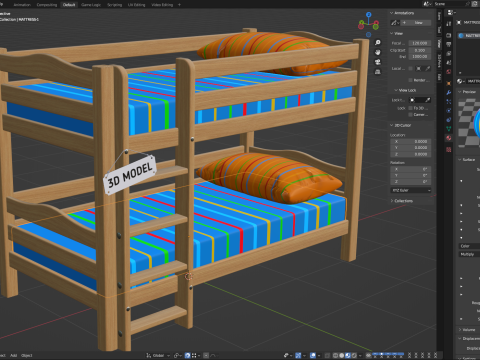Image resolution: width=480 pixels, height=360 pixels.
Task: Select the Default workspace tab
Action: click(69, 5)
